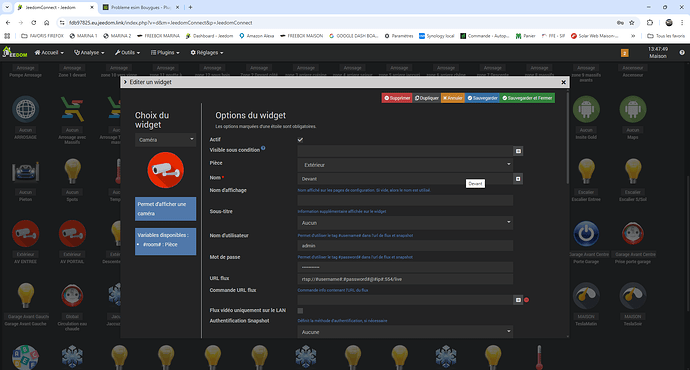Click in the URL flux rtsp field

pyautogui.click(x=405, y=279)
